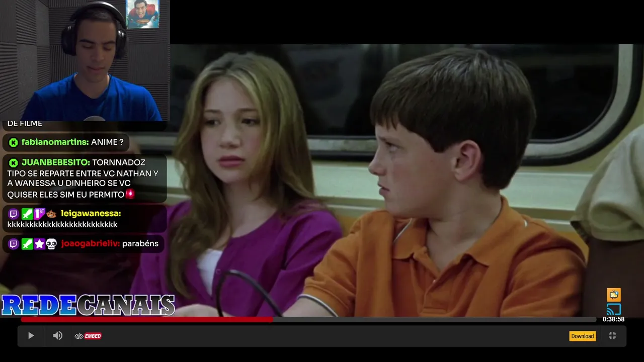Click Twitch badge beside joaogabrieliv

coord(14,244)
